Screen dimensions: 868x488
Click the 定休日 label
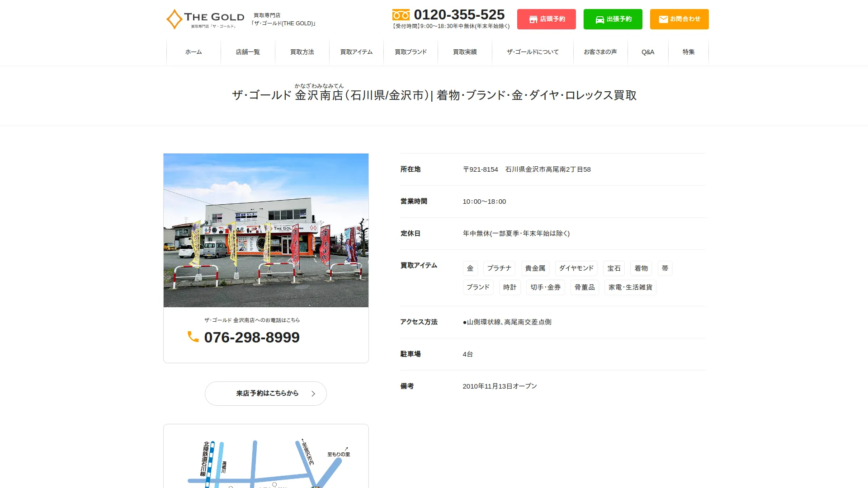[x=410, y=234]
